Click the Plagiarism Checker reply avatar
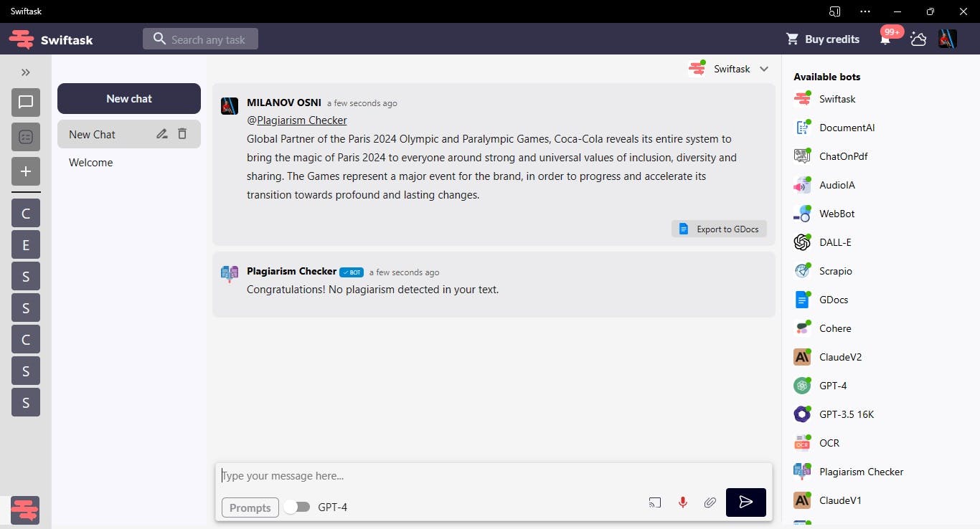This screenshot has height=529, width=980. point(230,274)
